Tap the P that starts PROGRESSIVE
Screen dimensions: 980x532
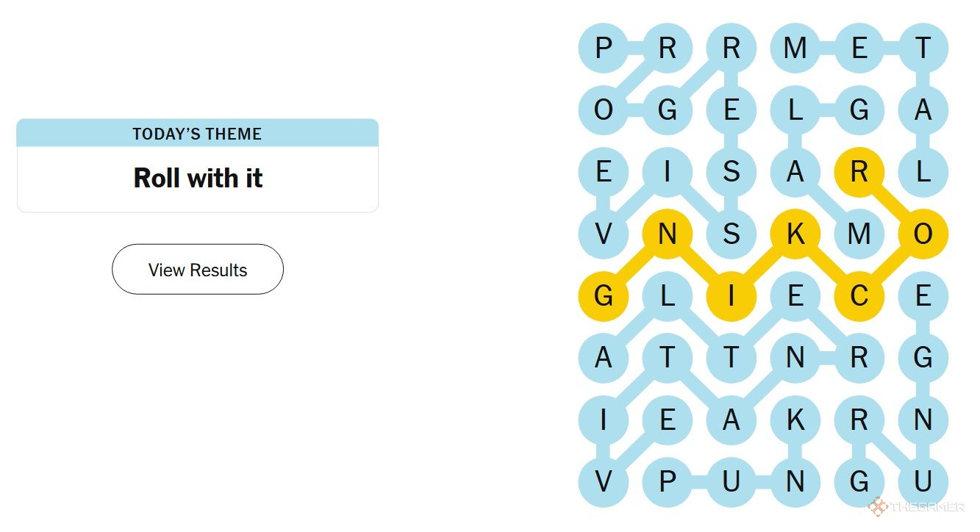603,48
